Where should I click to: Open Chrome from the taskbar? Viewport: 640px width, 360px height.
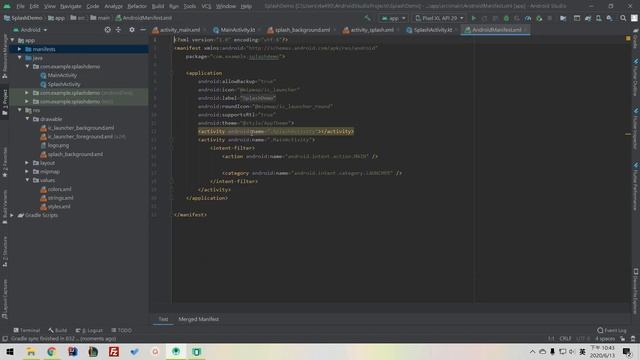(x=51, y=351)
